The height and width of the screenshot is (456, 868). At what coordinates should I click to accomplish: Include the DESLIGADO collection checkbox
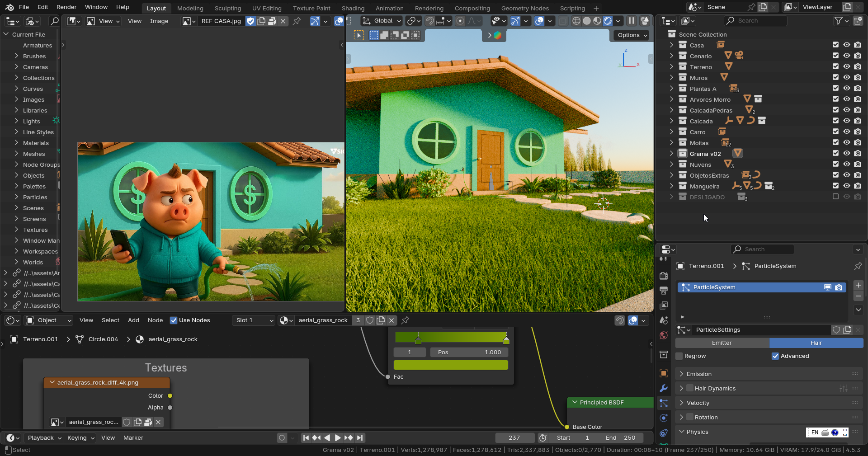(835, 197)
